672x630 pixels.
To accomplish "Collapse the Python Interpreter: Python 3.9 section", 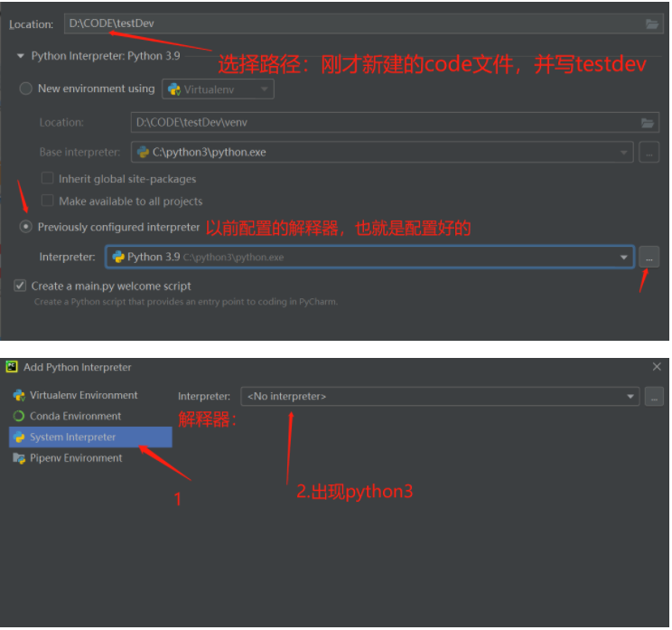I will 20,56.
